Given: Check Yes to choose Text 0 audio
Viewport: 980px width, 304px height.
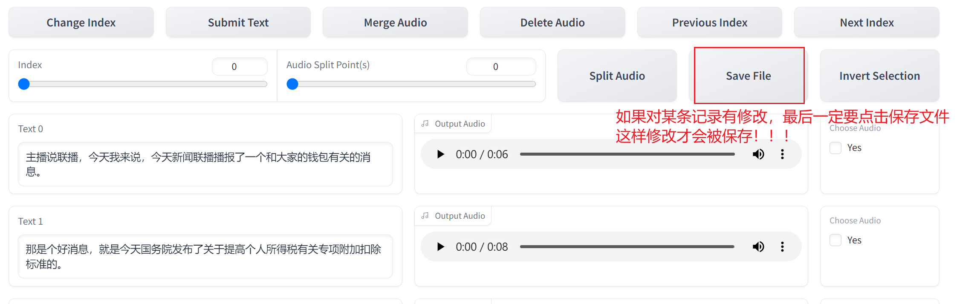Looking at the screenshot, I should pyautogui.click(x=835, y=148).
